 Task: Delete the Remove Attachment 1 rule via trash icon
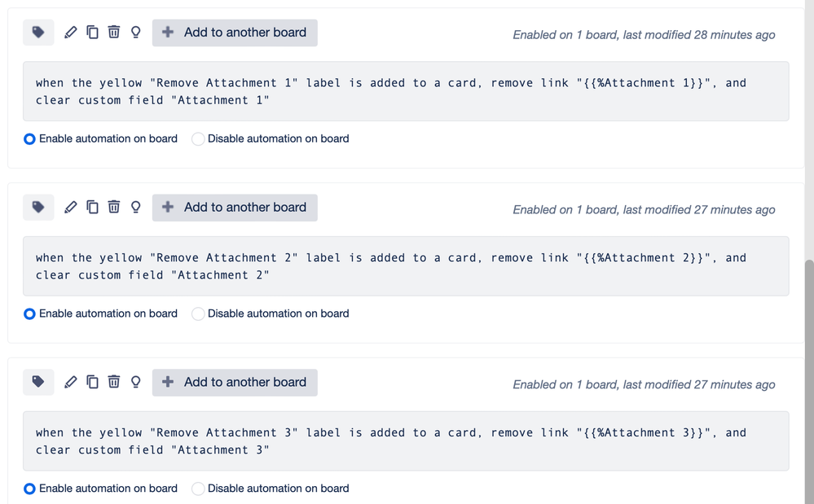coord(114,33)
